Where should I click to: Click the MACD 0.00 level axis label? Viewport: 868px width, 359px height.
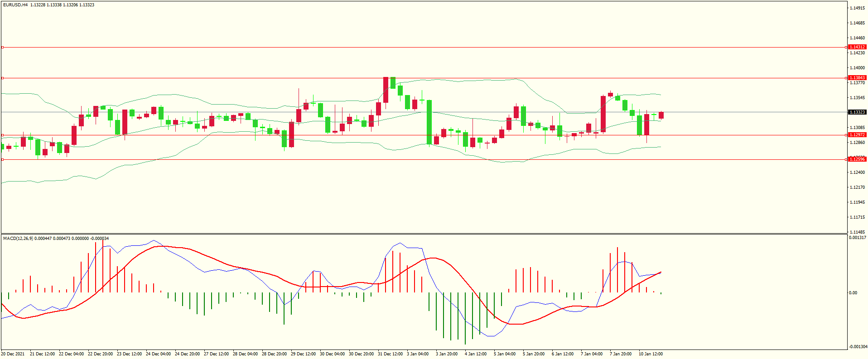853,293
